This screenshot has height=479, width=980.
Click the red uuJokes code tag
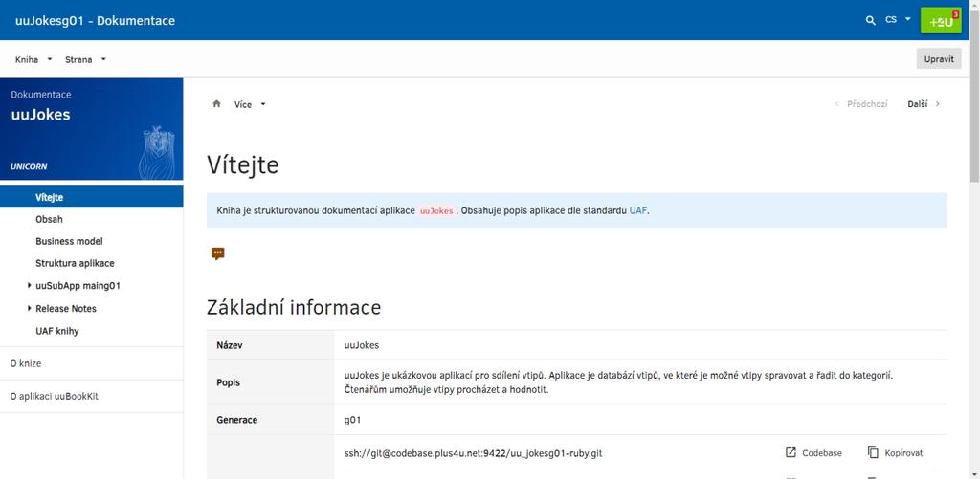point(436,211)
